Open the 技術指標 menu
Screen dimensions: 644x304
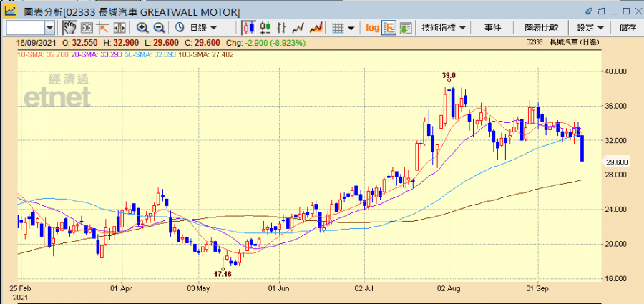click(x=444, y=27)
